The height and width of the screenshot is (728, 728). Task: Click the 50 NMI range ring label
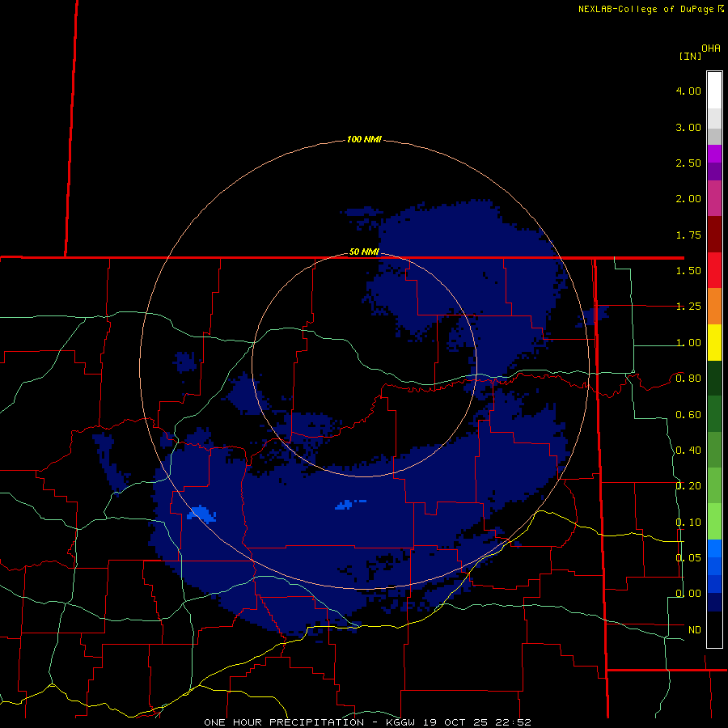point(364,252)
